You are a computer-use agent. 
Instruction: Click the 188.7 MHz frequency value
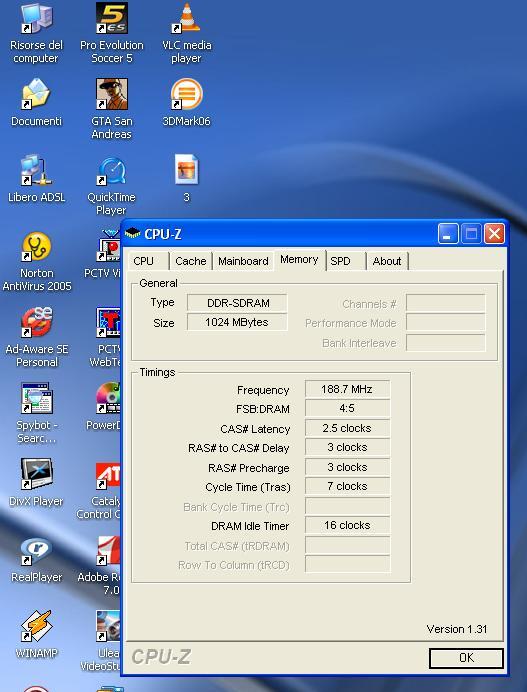tap(347, 389)
